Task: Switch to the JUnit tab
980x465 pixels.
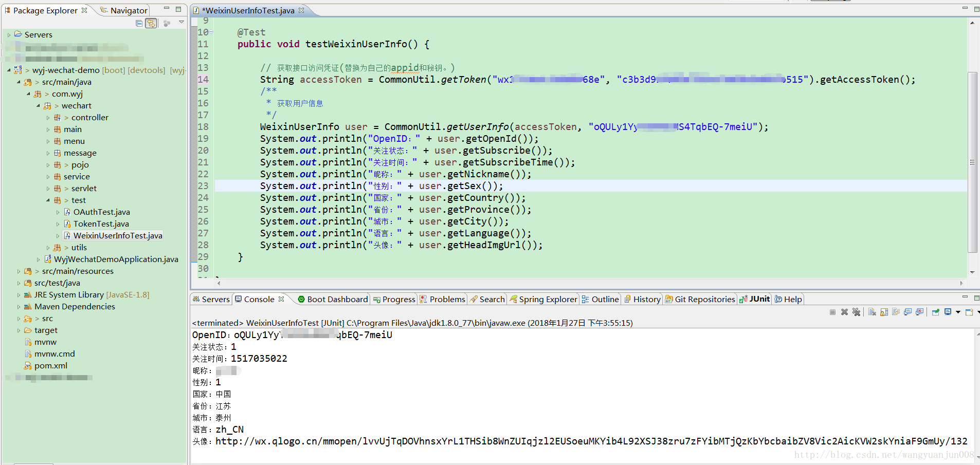Action: click(x=755, y=299)
